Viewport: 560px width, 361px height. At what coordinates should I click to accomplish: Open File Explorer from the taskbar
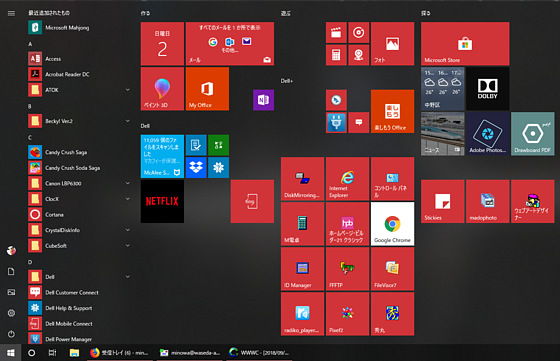[x=74, y=353]
